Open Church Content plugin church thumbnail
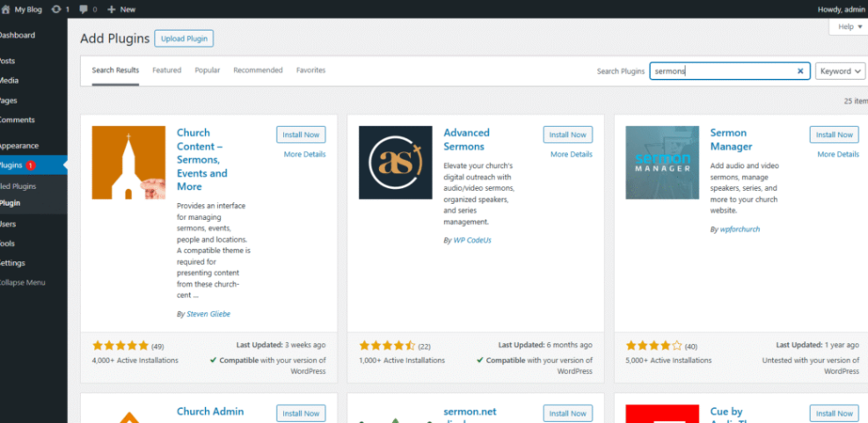The width and height of the screenshot is (868, 423). click(x=128, y=162)
